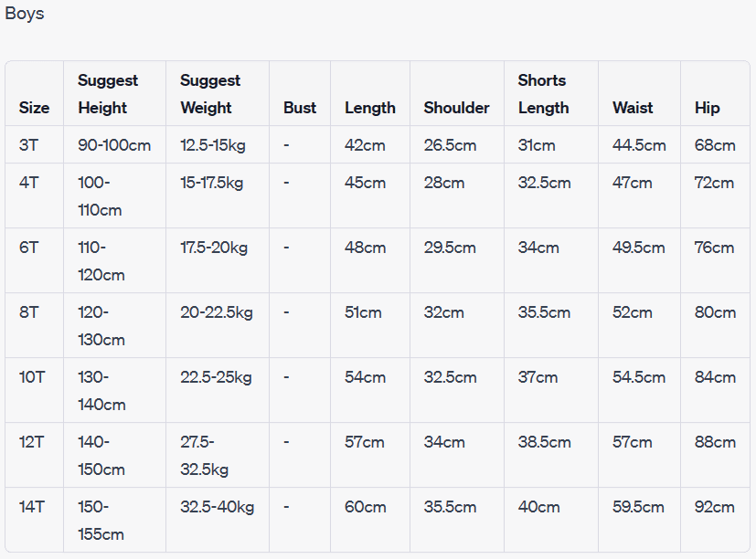
Task: Click the 12T size row label
Action: pyautogui.click(x=32, y=442)
